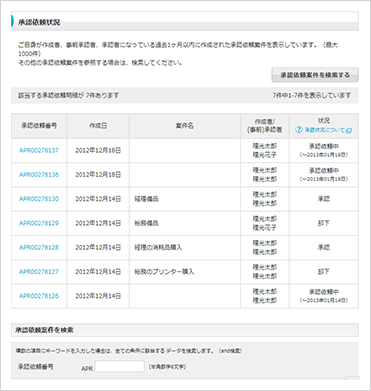Click the 承認依頼中 status in row APR00278137
371x391 pixels.
pos(324,146)
